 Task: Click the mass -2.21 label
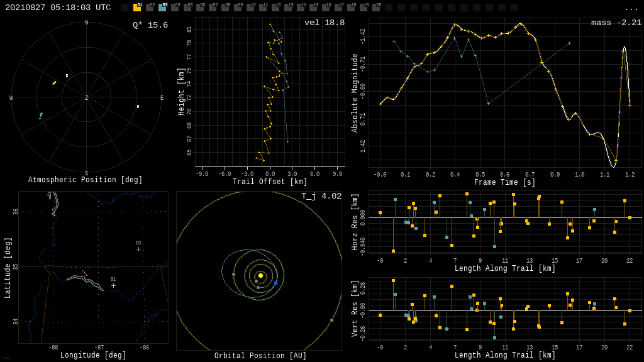pos(616,23)
